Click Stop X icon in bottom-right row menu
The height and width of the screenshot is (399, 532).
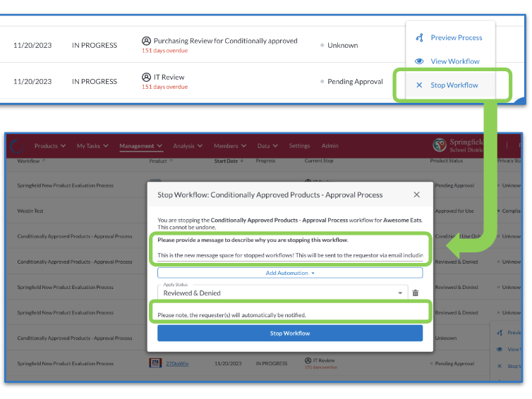click(500, 366)
